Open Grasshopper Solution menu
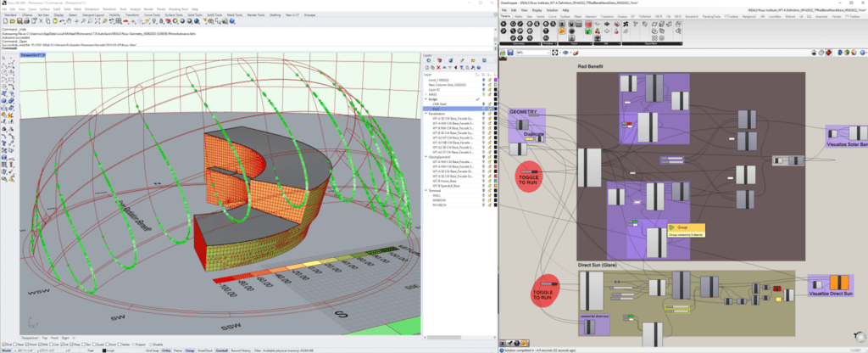 [x=552, y=10]
